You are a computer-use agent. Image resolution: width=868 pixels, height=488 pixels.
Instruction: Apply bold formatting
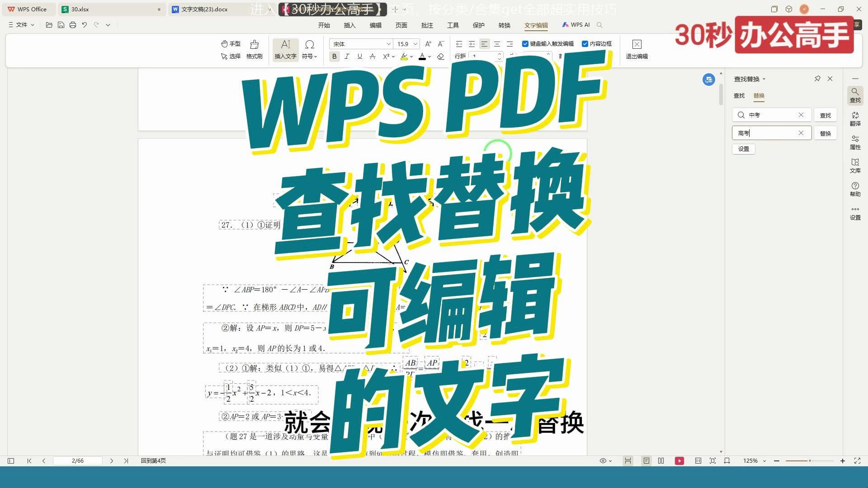click(335, 56)
